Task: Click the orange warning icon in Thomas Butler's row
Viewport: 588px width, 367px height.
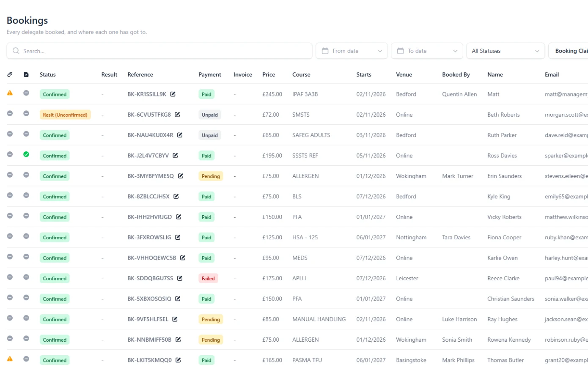Action: tap(10, 359)
